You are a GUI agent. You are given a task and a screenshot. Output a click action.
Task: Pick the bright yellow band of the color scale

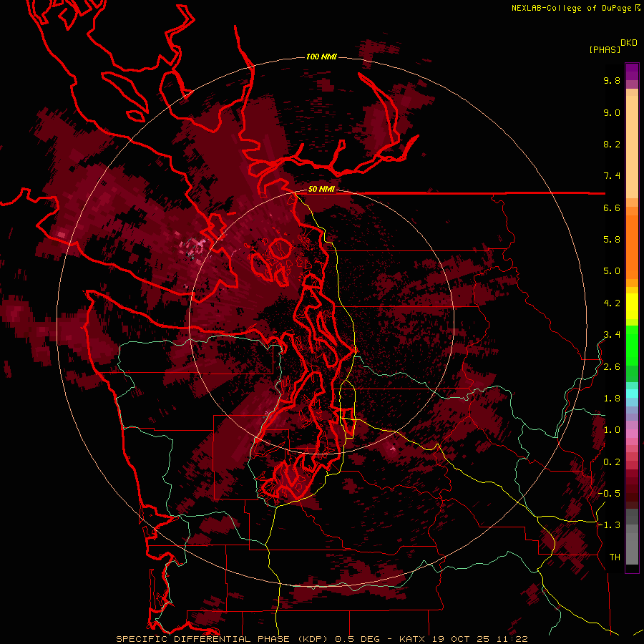coord(632,306)
